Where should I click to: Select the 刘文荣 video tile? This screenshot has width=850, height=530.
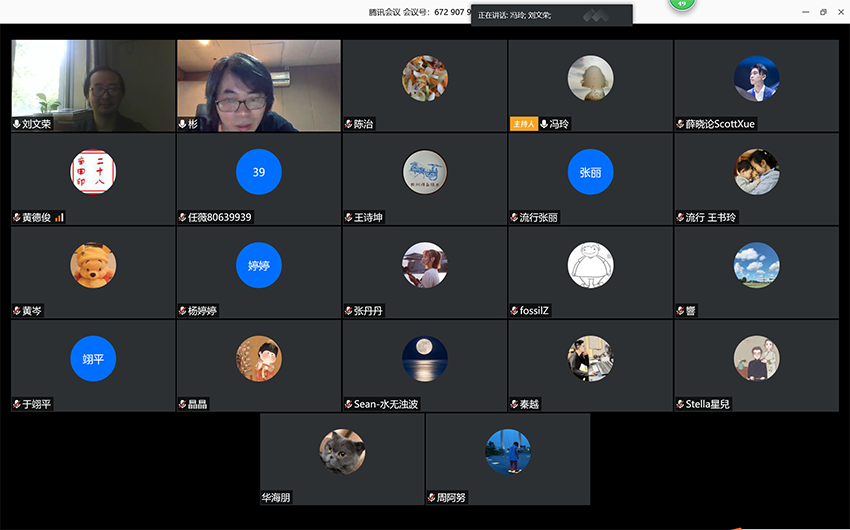tap(93, 80)
